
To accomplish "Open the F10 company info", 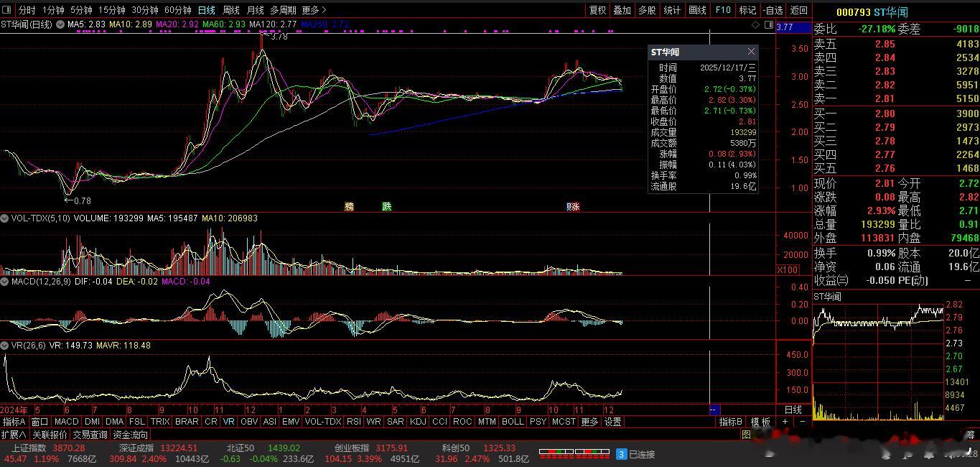I will [x=722, y=10].
